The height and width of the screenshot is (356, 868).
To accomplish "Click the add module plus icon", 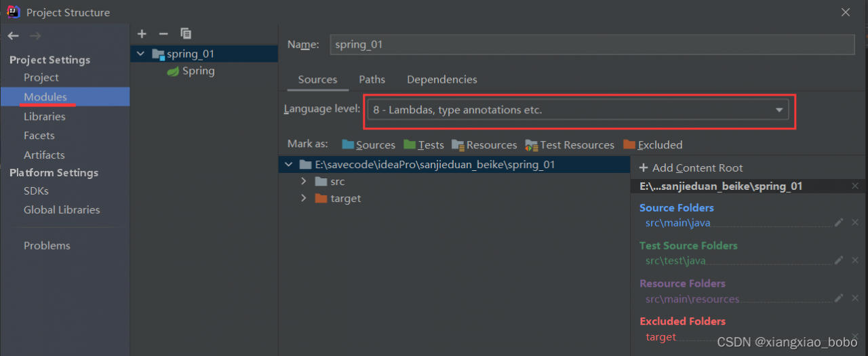I will [x=142, y=33].
